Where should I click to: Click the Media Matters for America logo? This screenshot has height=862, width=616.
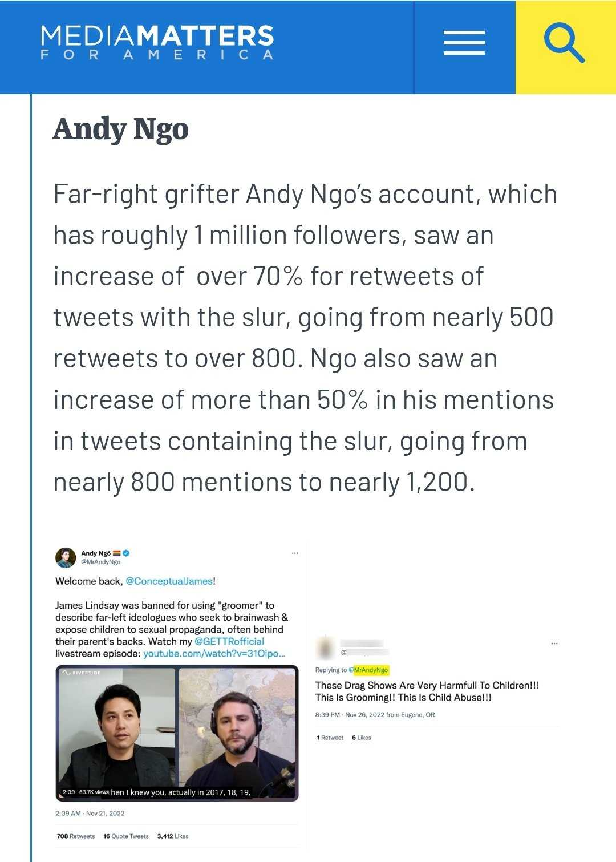point(157,42)
